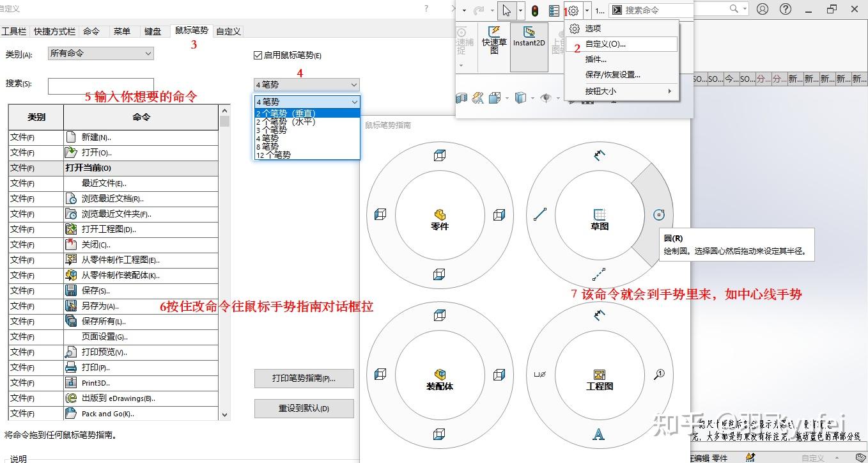
Task: Click the circle gesture in 草图 guide
Action: tap(659, 215)
